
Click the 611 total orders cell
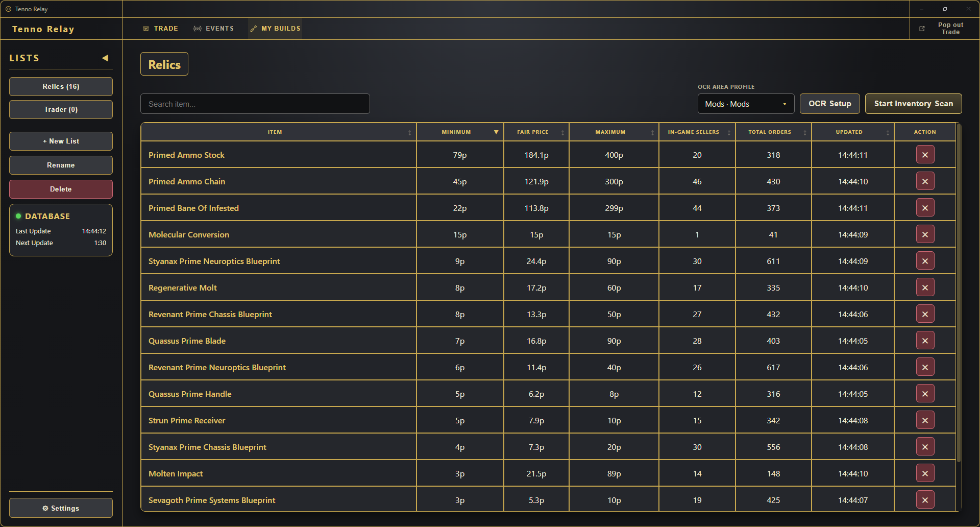773,261
